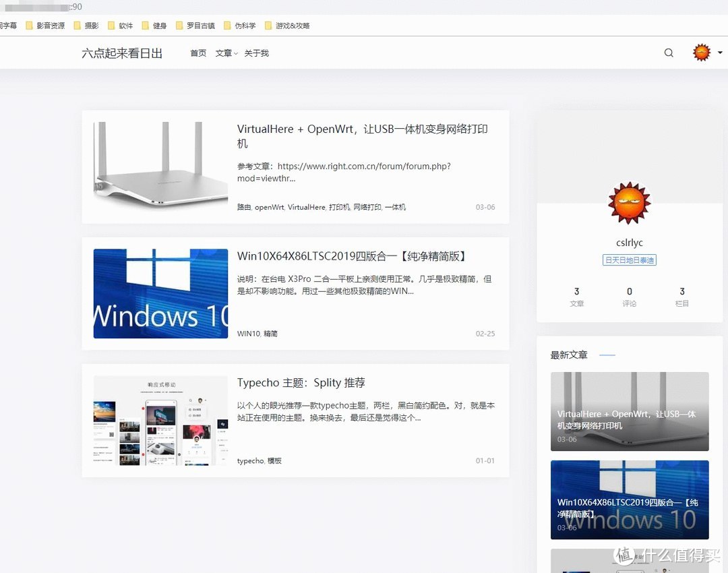728x573 pixels.
Task: Select the 打印机 tag
Action: coord(339,207)
